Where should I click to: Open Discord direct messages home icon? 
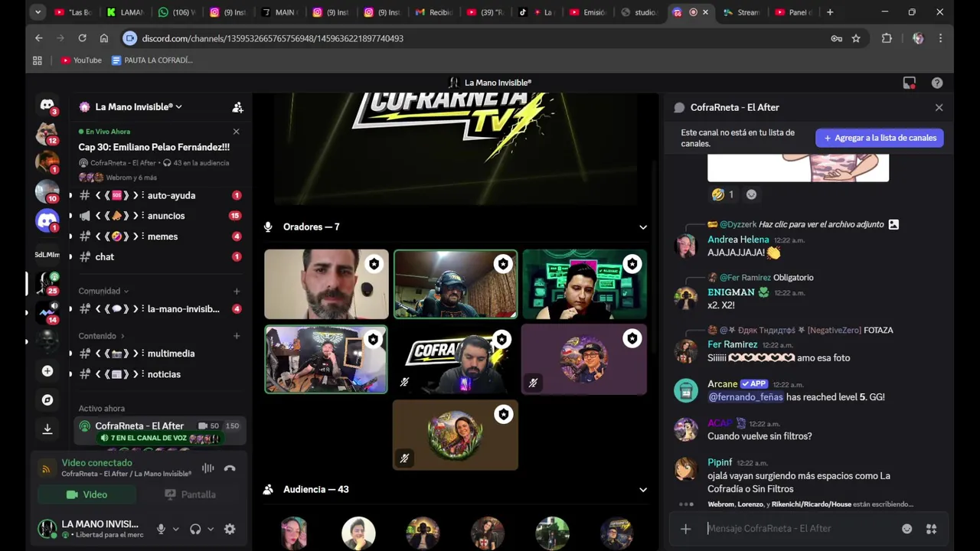(47, 105)
